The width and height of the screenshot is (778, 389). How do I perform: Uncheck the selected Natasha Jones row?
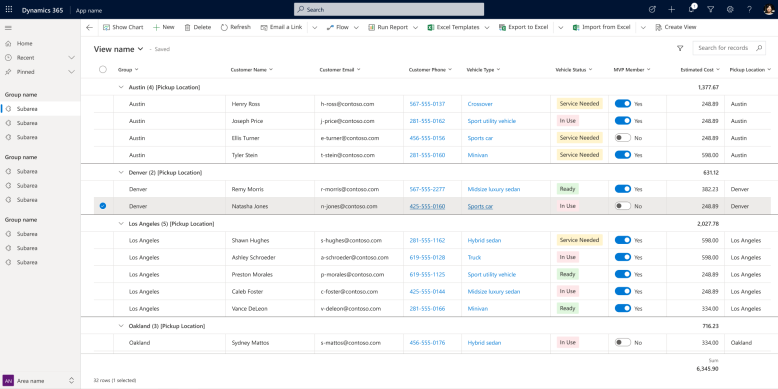103,206
